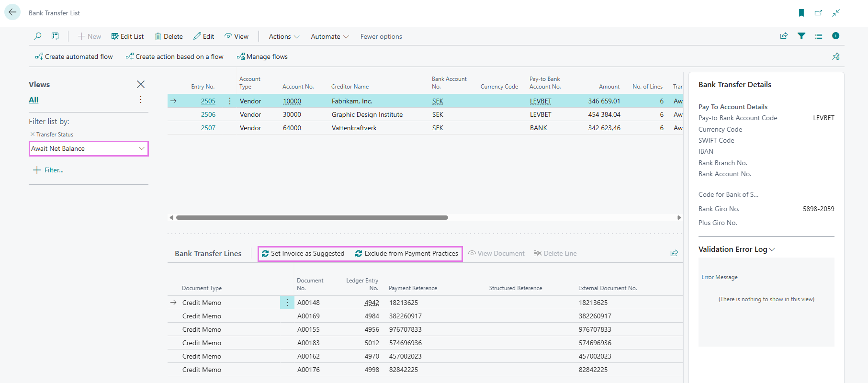Click the list view layout icon

[819, 36]
